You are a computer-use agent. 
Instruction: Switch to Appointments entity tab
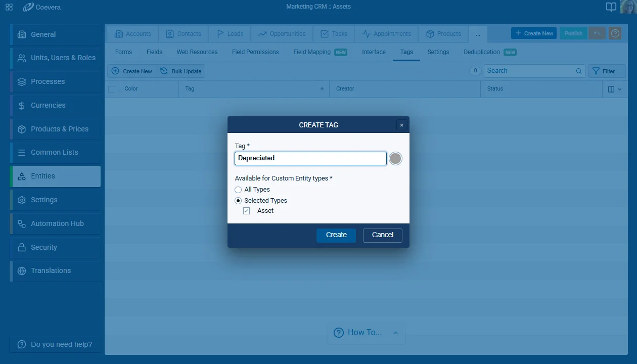click(386, 34)
